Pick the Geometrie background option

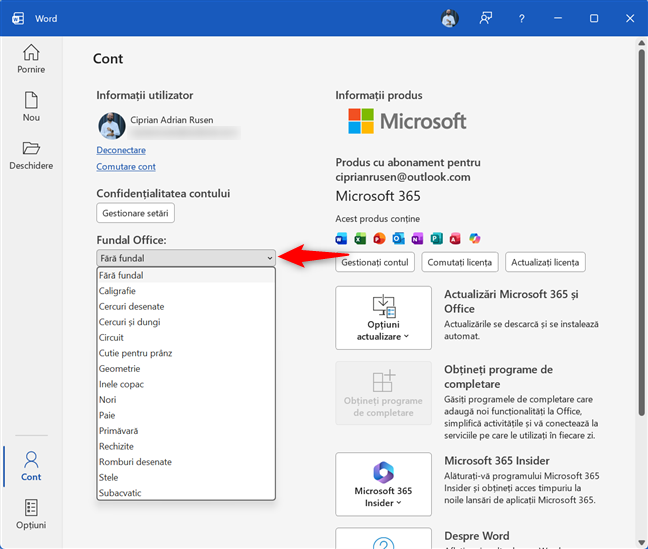120,369
